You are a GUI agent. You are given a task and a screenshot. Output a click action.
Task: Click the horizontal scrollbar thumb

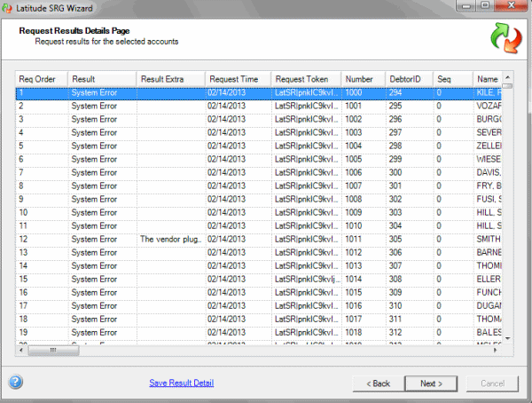tap(53, 350)
